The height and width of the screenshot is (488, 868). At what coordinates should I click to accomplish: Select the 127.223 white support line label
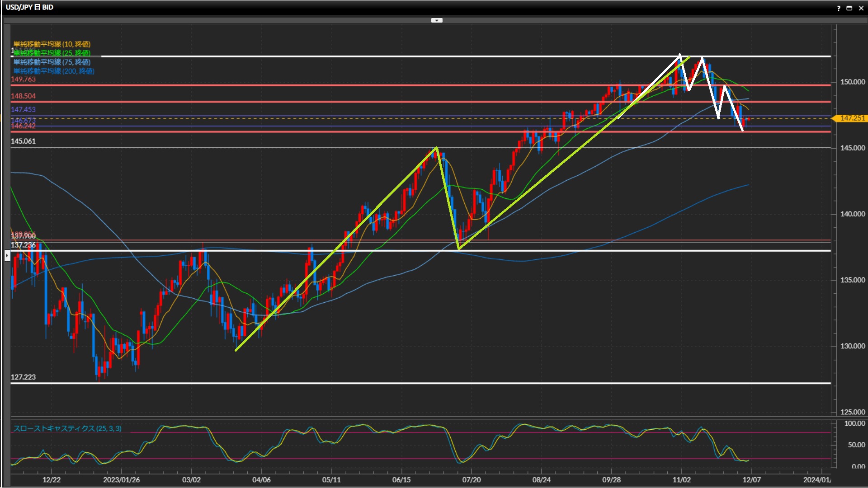(x=23, y=377)
